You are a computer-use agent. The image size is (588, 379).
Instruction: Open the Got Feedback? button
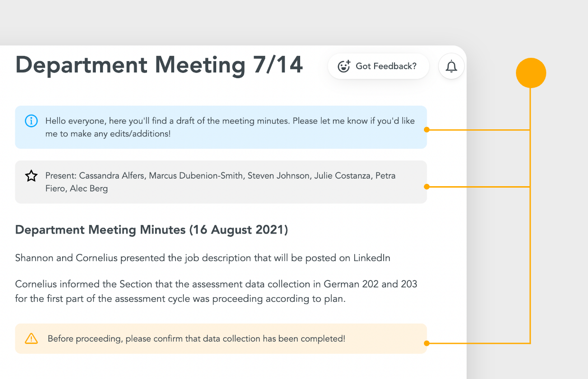378,66
